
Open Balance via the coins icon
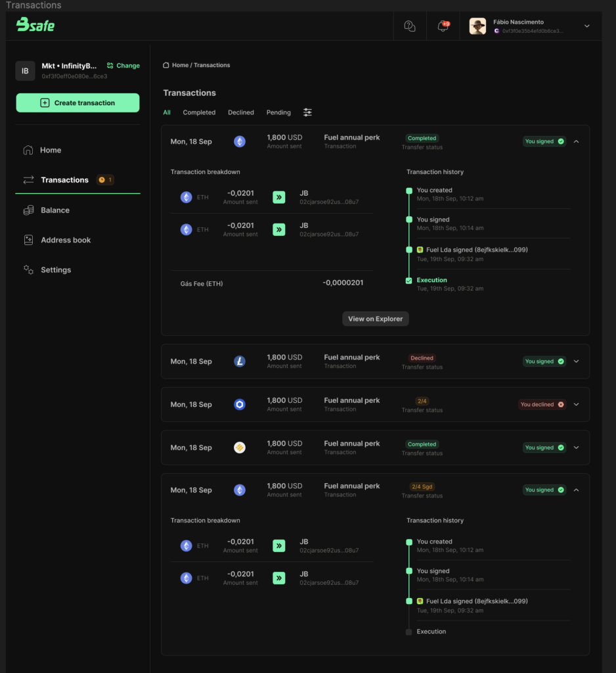(28, 210)
